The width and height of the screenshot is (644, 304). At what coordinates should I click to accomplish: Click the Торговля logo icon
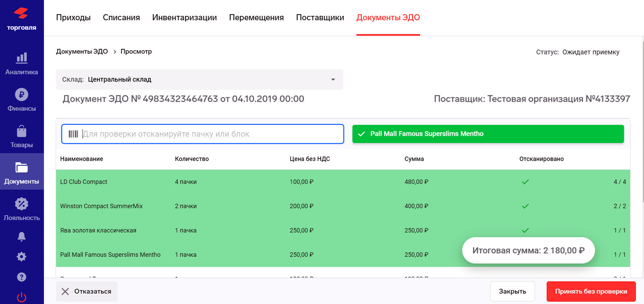pos(21,13)
